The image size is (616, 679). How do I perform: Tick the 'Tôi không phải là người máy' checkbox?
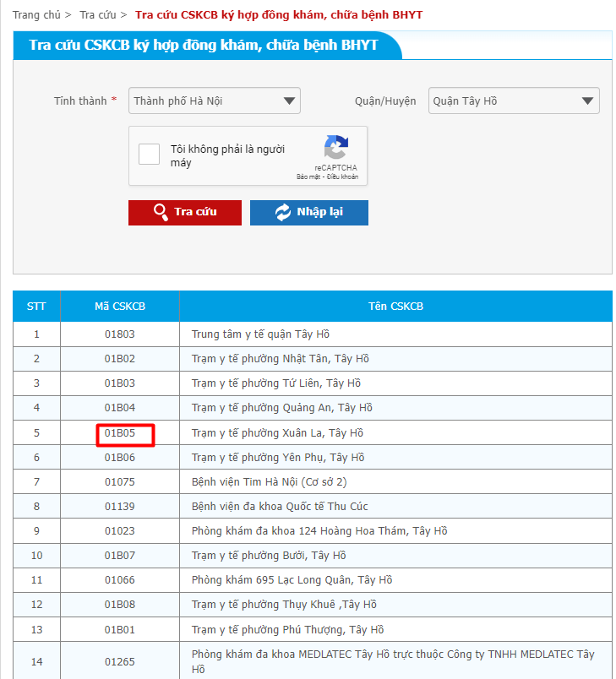point(150,154)
